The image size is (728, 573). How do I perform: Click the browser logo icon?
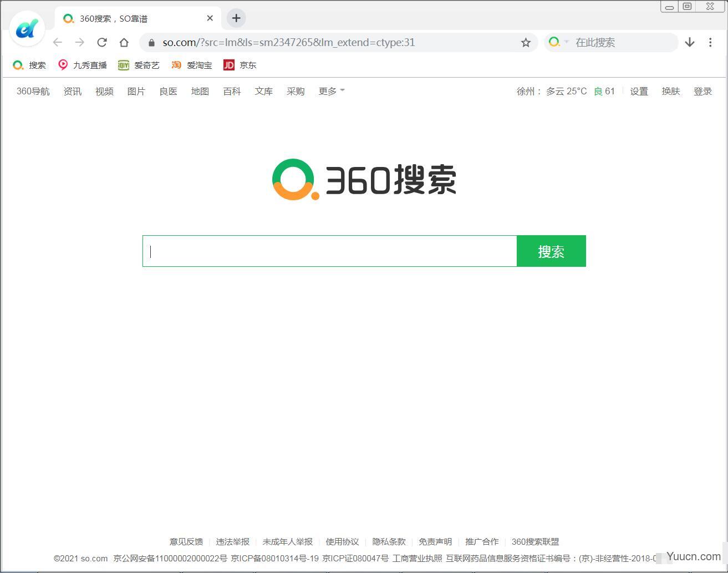(27, 28)
